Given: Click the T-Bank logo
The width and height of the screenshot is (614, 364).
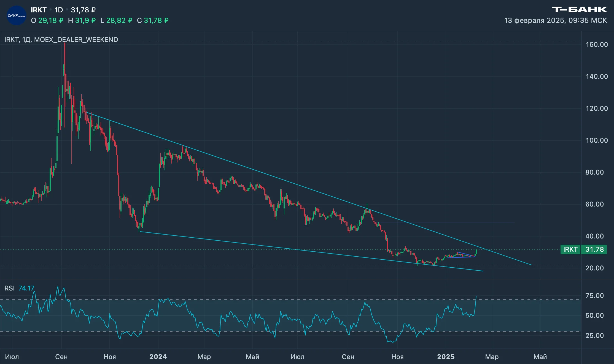Looking at the screenshot, I should (x=580, y=10).
